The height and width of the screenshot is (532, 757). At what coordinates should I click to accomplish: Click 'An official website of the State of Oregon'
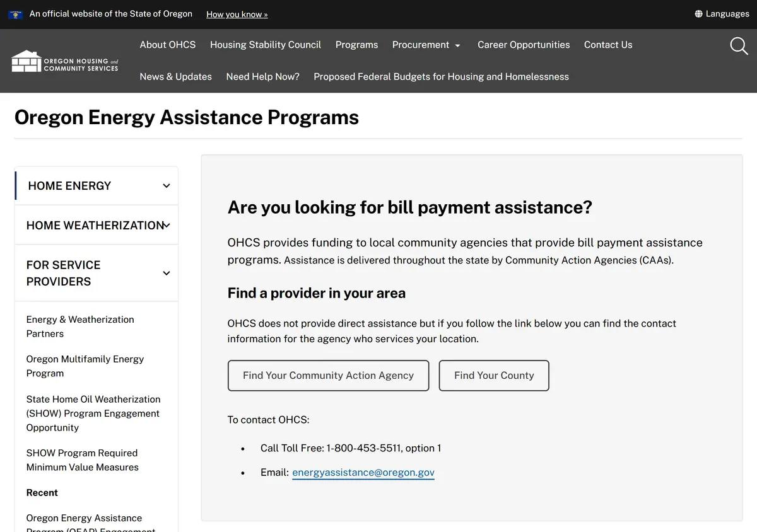pyautogui.click(x=111, y=14)
